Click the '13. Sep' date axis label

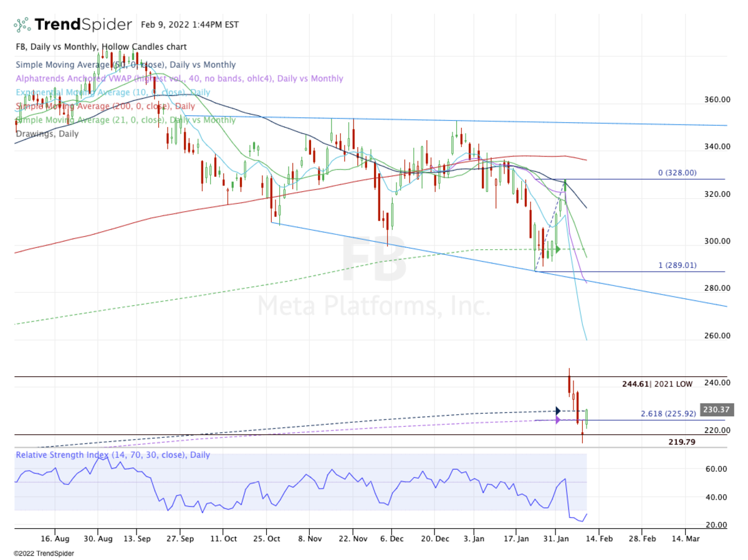click(138, 538)
